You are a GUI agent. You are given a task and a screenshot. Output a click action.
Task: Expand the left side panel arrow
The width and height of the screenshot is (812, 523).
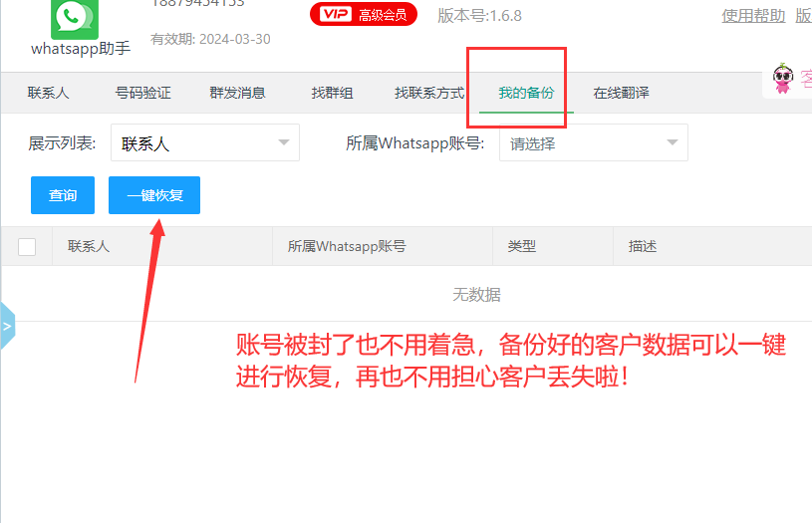(x=7, y=326)
